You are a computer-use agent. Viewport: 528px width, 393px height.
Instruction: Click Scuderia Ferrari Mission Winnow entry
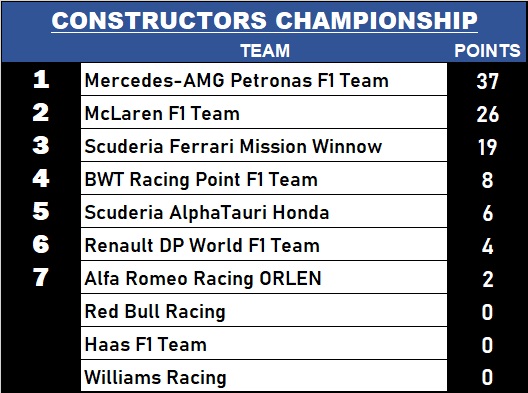tap(264, 145)
